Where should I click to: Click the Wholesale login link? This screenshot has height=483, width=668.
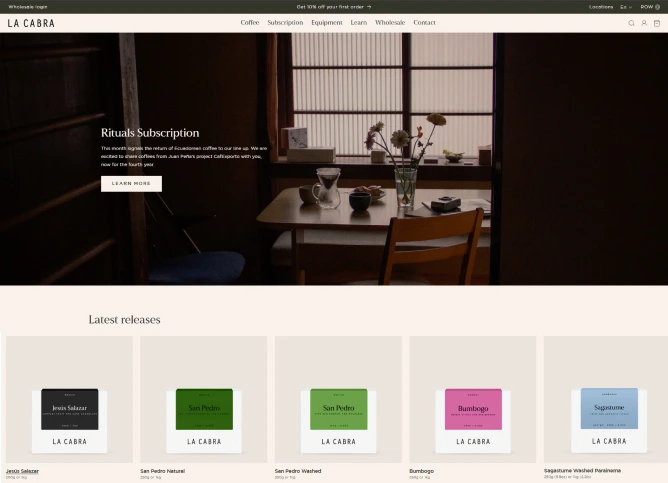click(28, 7)
